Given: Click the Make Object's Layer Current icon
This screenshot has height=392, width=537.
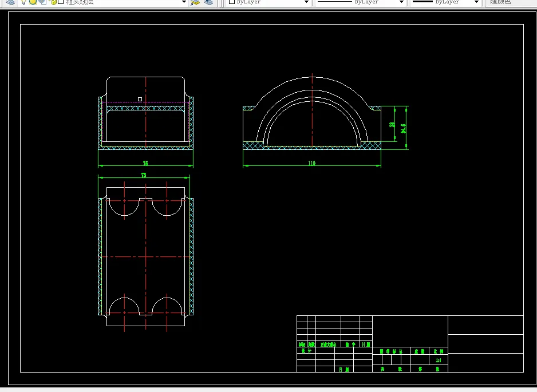Looking at the screenshot, I should (195, 2).
